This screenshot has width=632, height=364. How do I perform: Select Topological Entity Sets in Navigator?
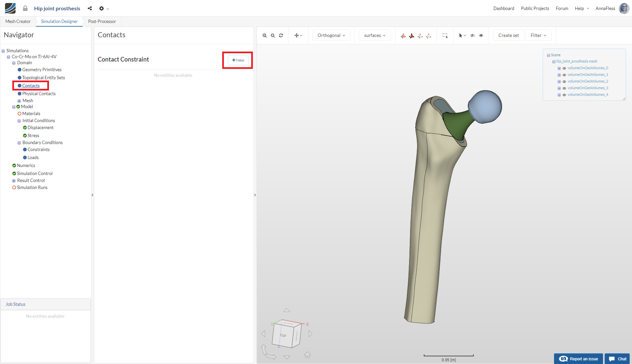pos(44,78)
